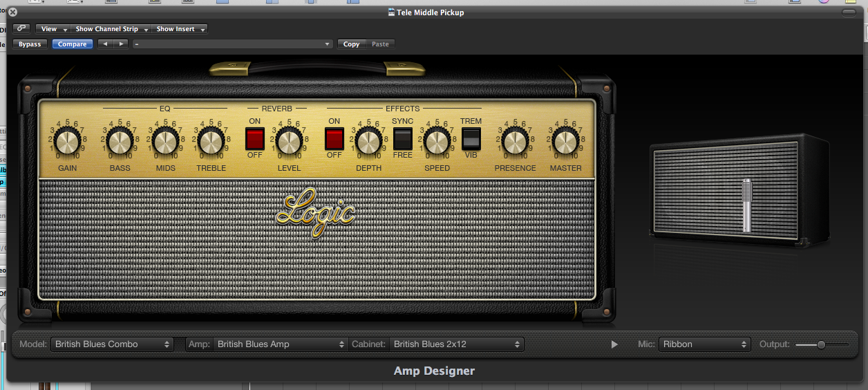Click the MASTER knob
This screenshot has width=868, height=390.
click(x=565, y=141)
